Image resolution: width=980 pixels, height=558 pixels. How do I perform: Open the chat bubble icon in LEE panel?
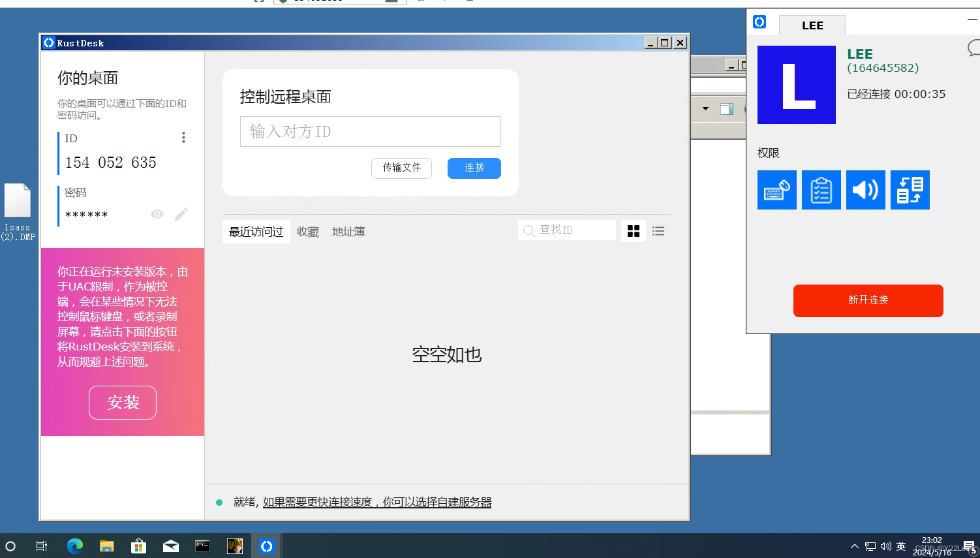point(973,48)
